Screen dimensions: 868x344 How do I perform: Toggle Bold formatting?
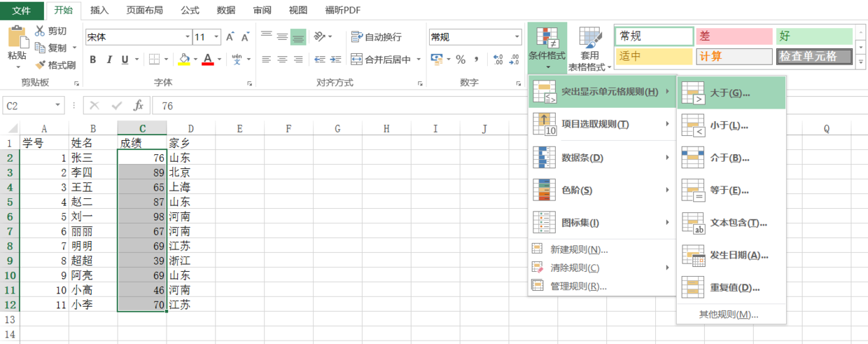pyautogui.click(x=93, y=60)
